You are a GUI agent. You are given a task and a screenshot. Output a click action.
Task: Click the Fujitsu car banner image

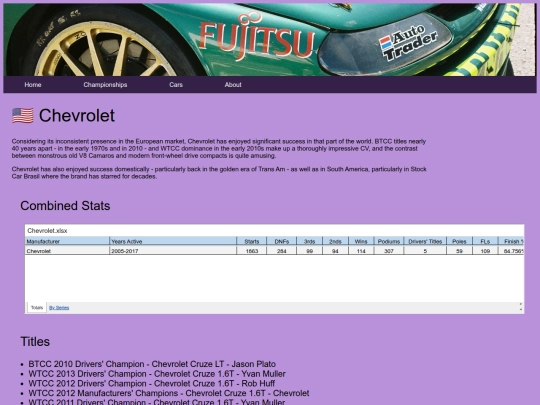270,40
